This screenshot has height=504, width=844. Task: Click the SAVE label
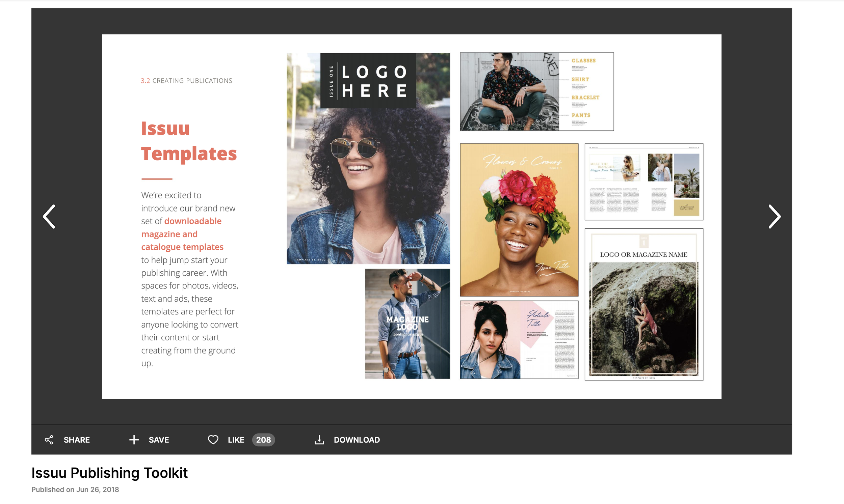tap(159, 440)
